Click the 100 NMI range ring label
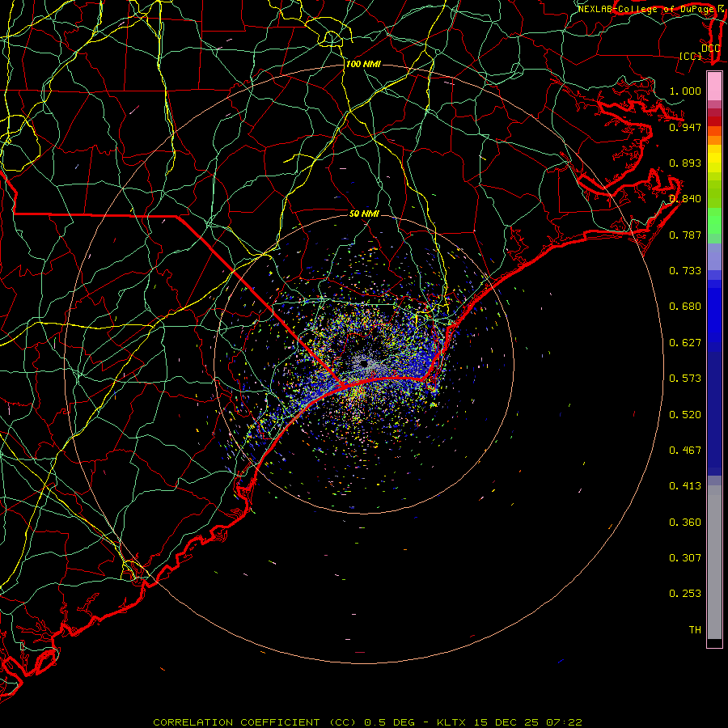The image size is (728, 728). [363, 64]
